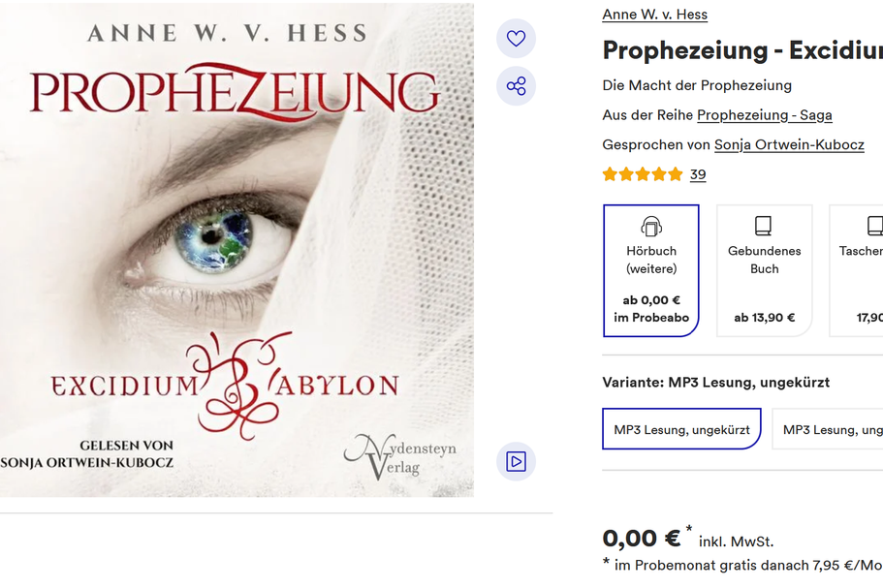Open author Anne W. v. Hess link
The width and height of the screenshot is (883, 588).
click(x=655, y=15)
